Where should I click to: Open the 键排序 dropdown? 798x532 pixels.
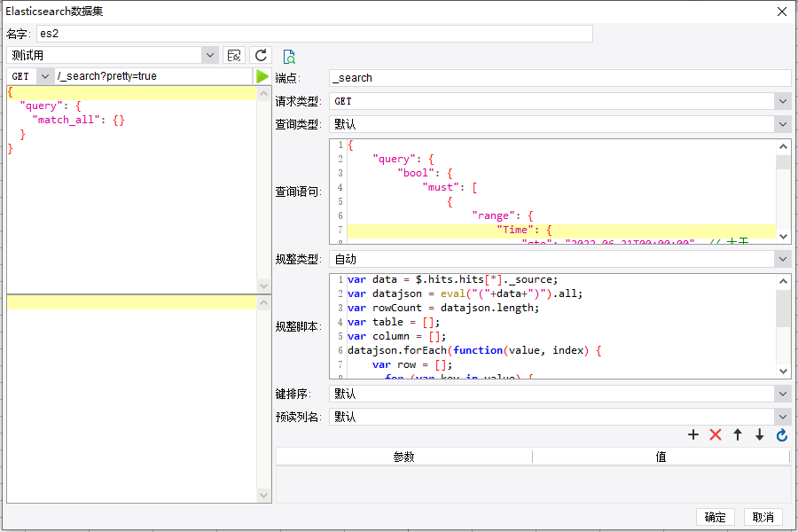pyautogui.click(x=783, y=394)
